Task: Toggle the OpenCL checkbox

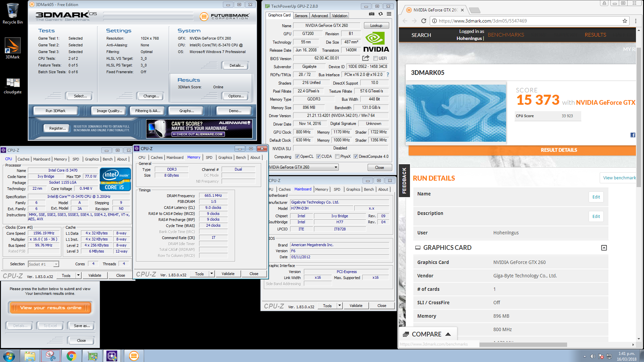Action: click(297, 156)
